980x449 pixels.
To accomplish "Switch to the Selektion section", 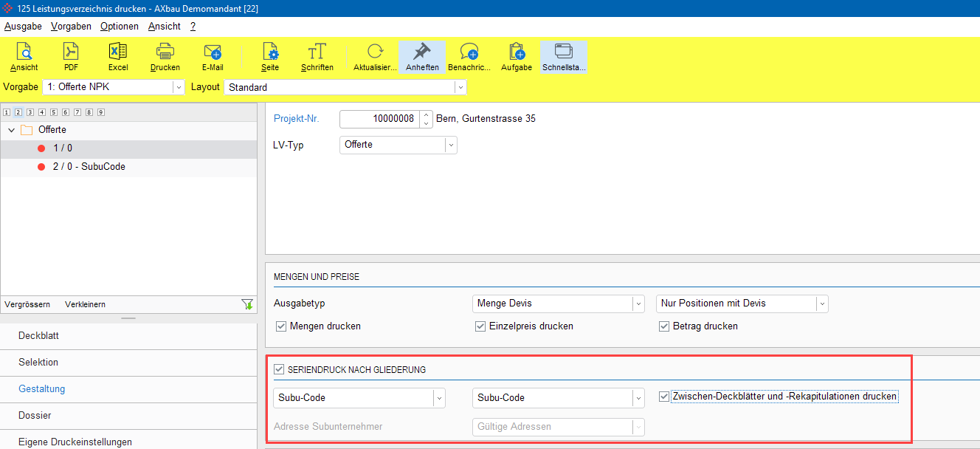I will [128, 363].
